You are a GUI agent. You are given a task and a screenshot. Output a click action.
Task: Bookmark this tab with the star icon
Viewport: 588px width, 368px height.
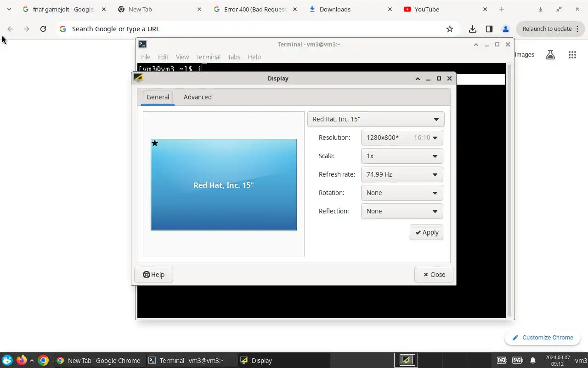[450, 29]
